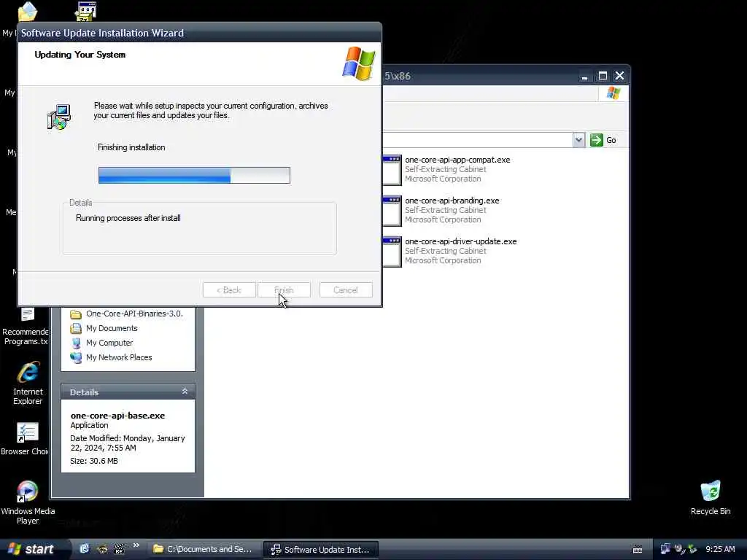Click the second system tray icon
The width and height of the screenshot is (747, 560).
tap(679, 549)
